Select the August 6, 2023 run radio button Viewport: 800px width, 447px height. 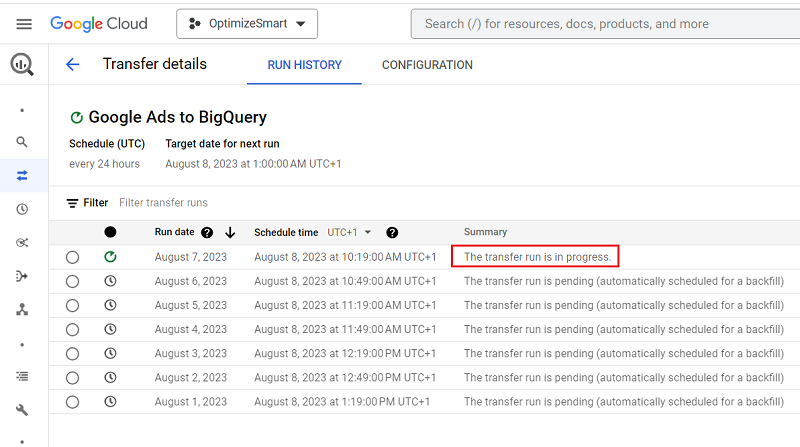72,281
